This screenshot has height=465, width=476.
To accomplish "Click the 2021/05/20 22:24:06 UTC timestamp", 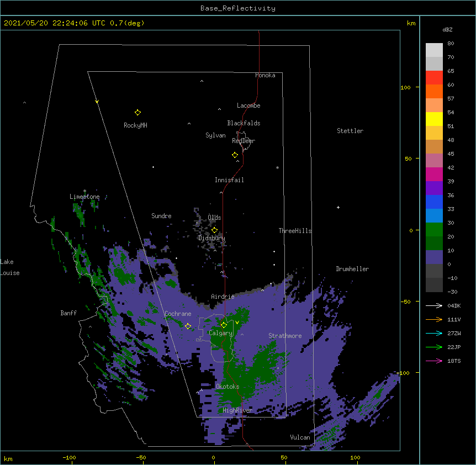I will tap(55, 23).
